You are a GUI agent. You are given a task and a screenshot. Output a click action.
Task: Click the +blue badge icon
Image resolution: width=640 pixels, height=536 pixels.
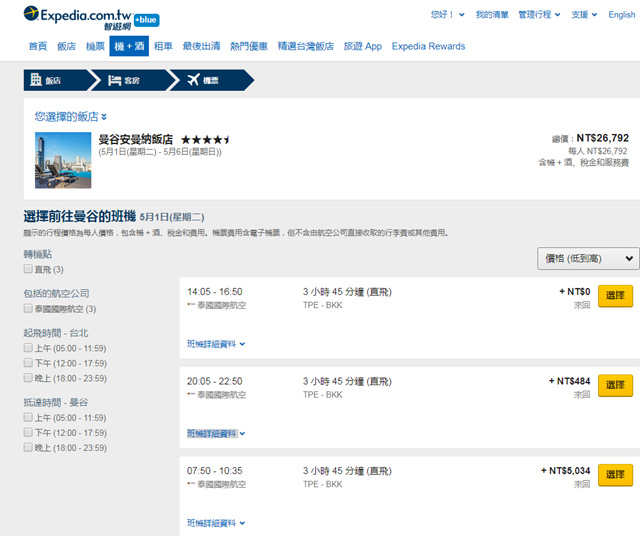[147, 20]
